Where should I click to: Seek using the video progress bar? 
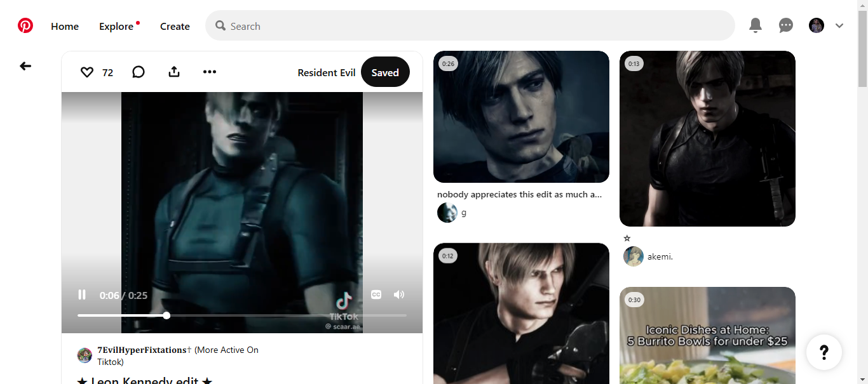point(242,315)
